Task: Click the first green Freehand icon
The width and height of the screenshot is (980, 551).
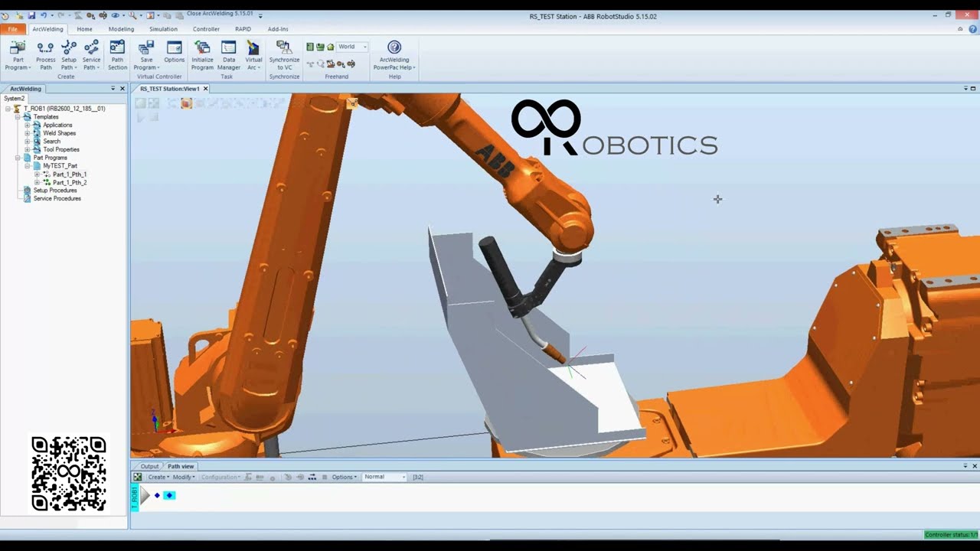Action: pyautogui.click(x=310, y=47)
